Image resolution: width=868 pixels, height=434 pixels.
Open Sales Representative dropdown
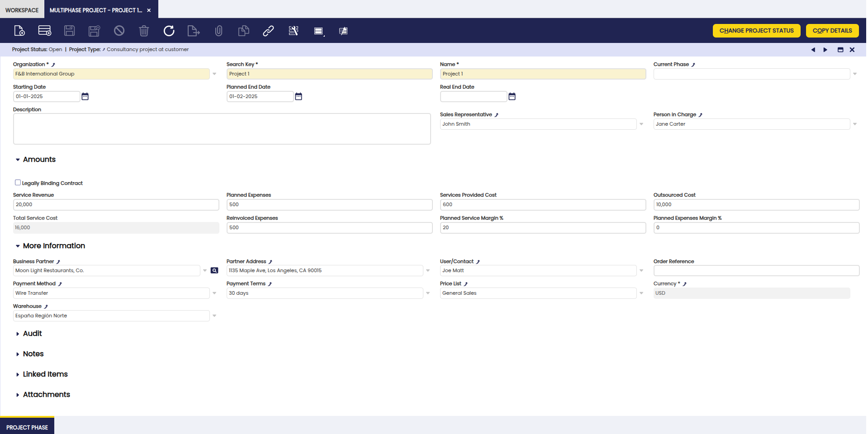click(x=641, y=124)
